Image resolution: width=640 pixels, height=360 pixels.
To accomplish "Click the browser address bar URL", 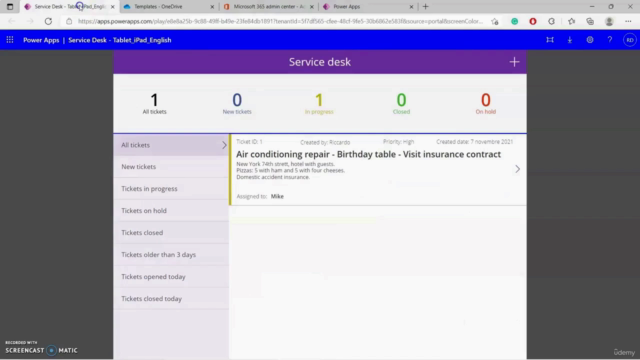I will [280, 21].
